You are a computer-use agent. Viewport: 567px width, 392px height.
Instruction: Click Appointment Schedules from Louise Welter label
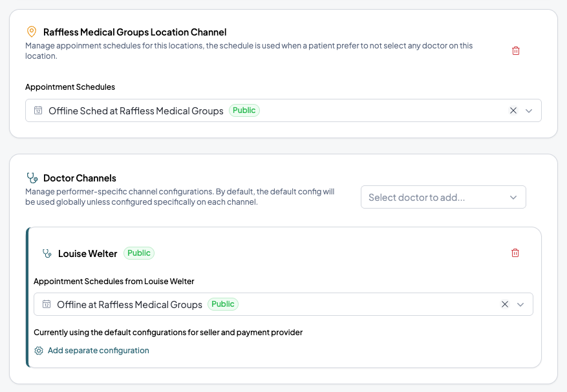114,282
